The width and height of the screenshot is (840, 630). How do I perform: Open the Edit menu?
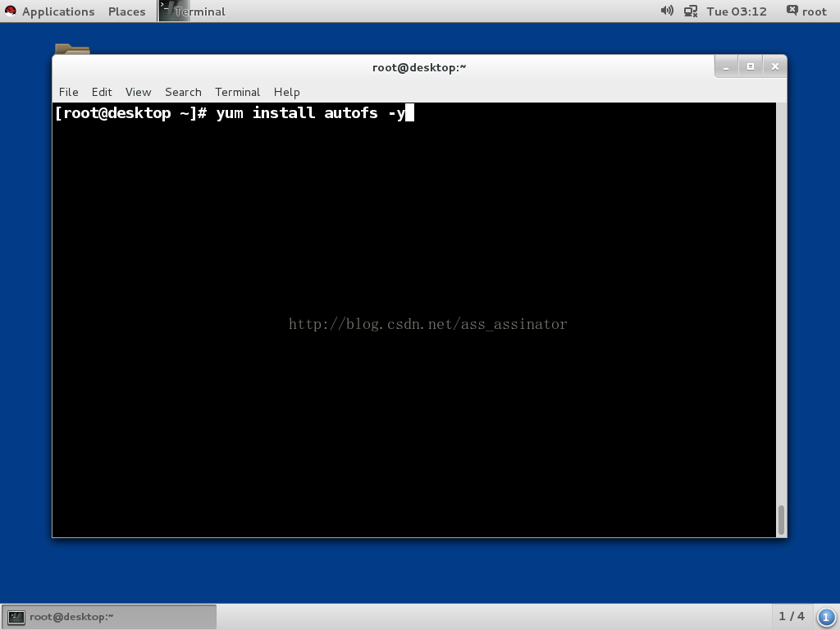click(102, 92)
